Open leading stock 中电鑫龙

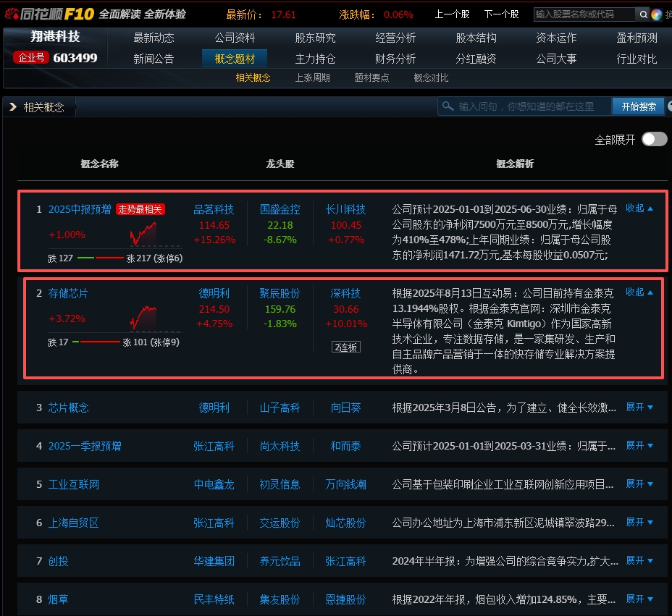point(214,484)
